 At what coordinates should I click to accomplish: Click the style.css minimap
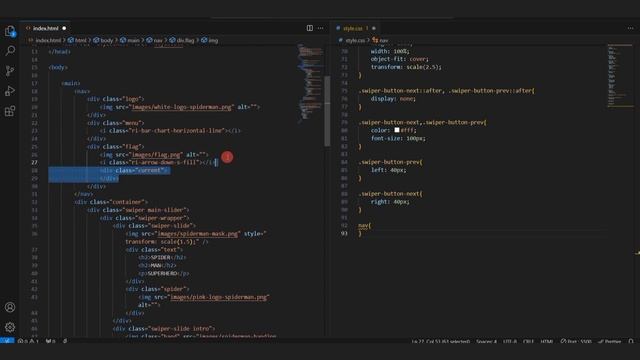pos(620,76)
